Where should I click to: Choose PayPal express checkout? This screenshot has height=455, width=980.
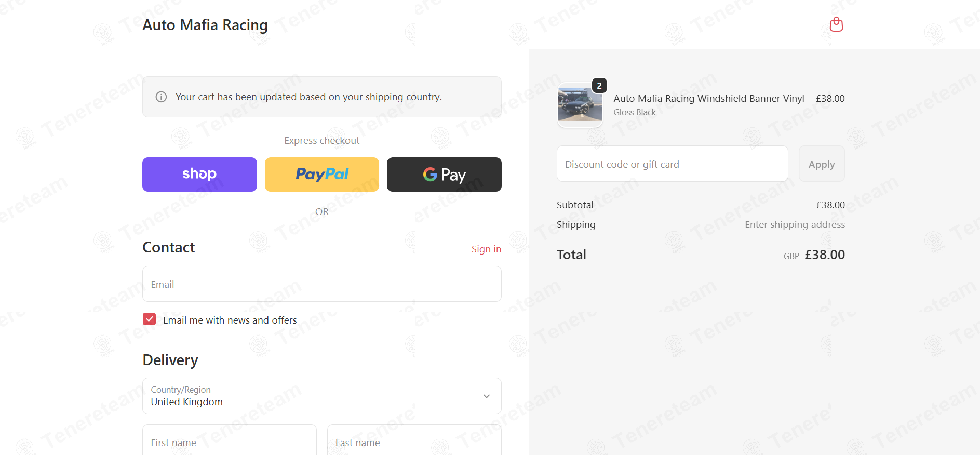point(322,175)
